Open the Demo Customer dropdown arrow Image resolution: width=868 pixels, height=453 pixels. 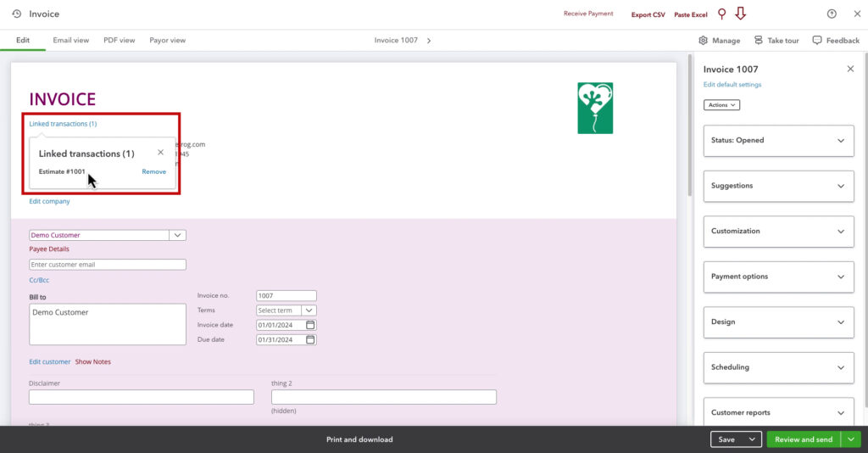pos(177,235)
